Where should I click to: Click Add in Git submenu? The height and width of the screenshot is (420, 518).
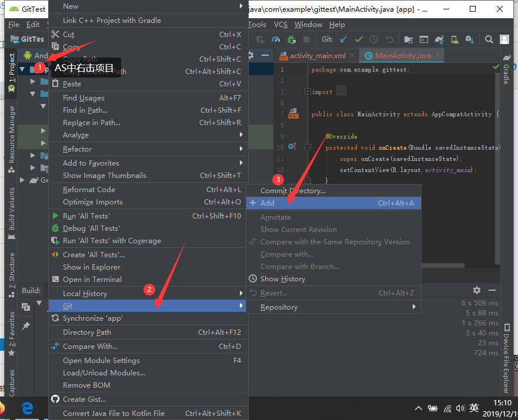333,203
